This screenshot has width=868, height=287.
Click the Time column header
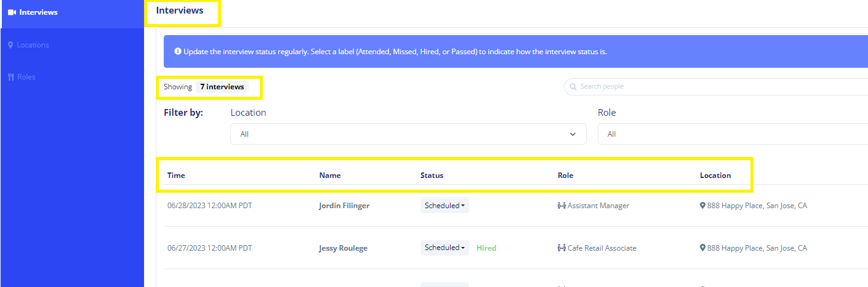(176, 176)
